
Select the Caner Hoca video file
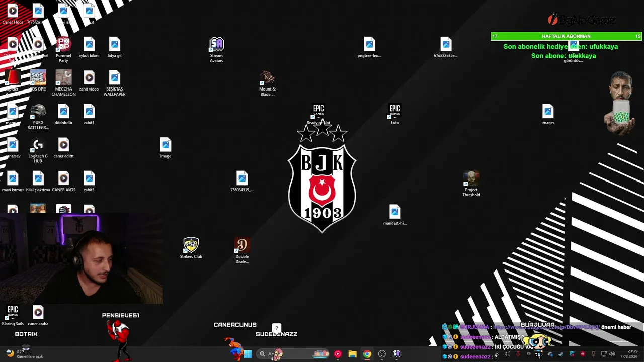click(13, 14)
